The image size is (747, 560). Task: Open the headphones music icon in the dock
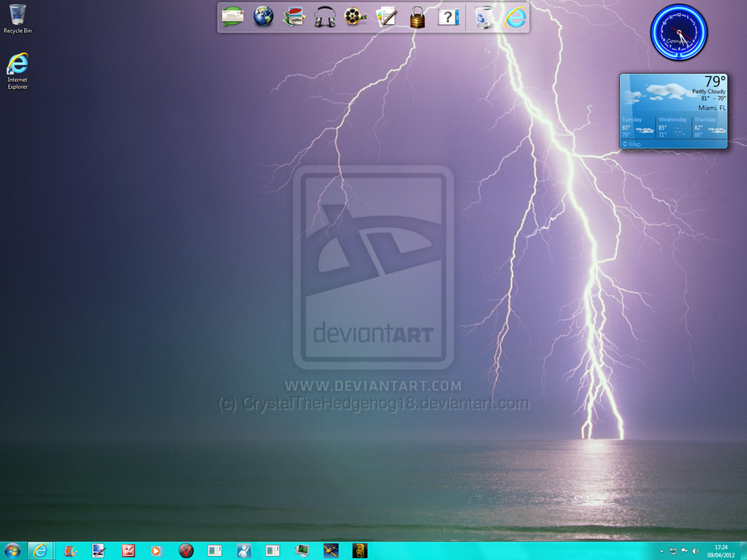pyautogui.click(x=325, y=17)
